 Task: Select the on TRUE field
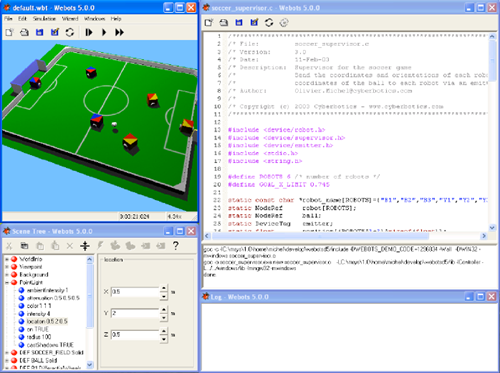tap(38, 329)
